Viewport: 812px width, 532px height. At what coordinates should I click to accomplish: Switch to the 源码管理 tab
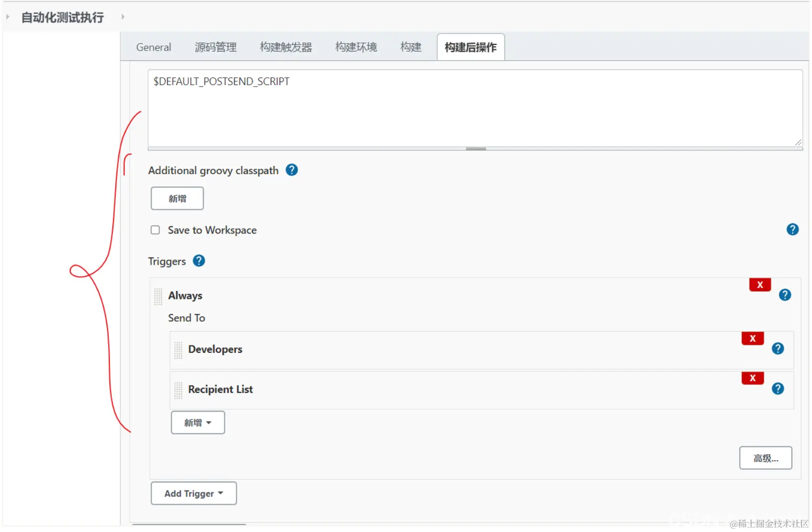click(215, 47)
